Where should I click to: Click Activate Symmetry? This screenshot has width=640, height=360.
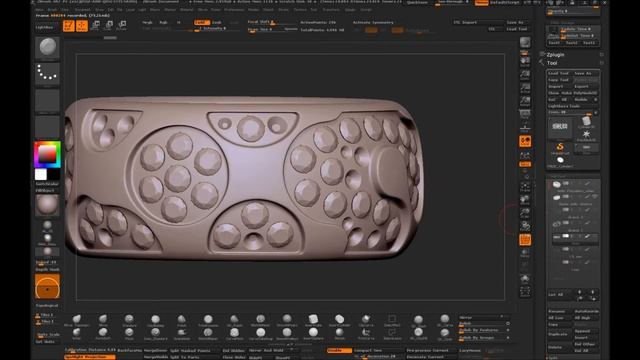coord(373,22)
